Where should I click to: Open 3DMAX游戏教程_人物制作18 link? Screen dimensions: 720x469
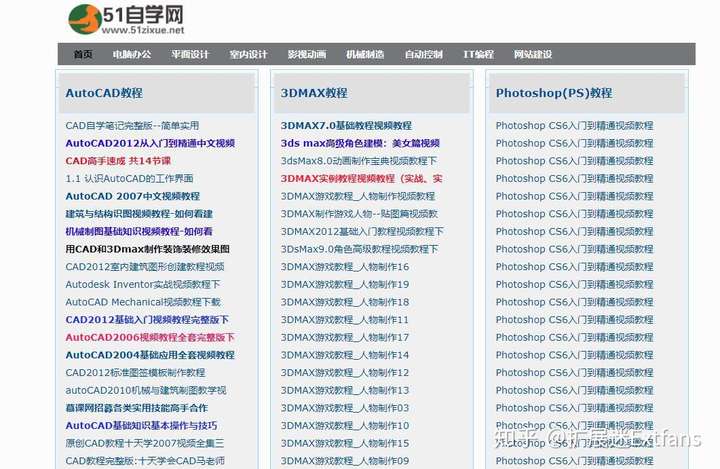[x=345, y=302]
